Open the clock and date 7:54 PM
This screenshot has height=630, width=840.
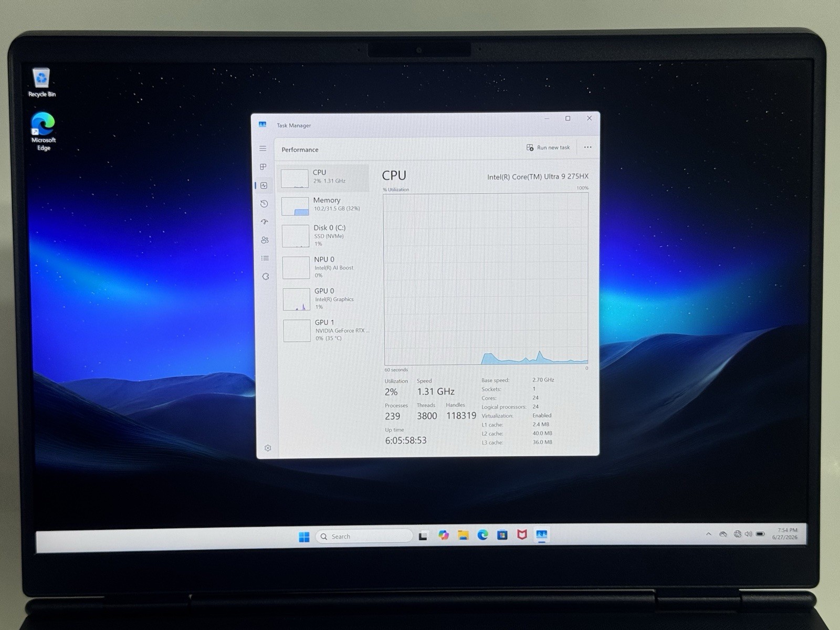tap(785, 533)
